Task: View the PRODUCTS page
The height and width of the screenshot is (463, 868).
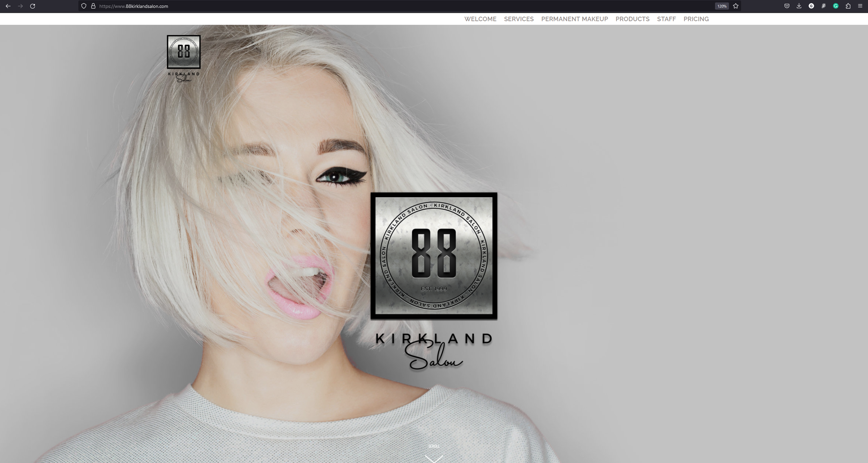Action: point(633,19)
